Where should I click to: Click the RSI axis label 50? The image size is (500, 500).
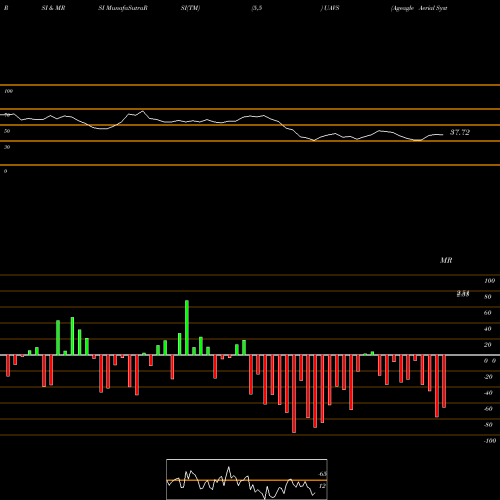tap(7, 131)
